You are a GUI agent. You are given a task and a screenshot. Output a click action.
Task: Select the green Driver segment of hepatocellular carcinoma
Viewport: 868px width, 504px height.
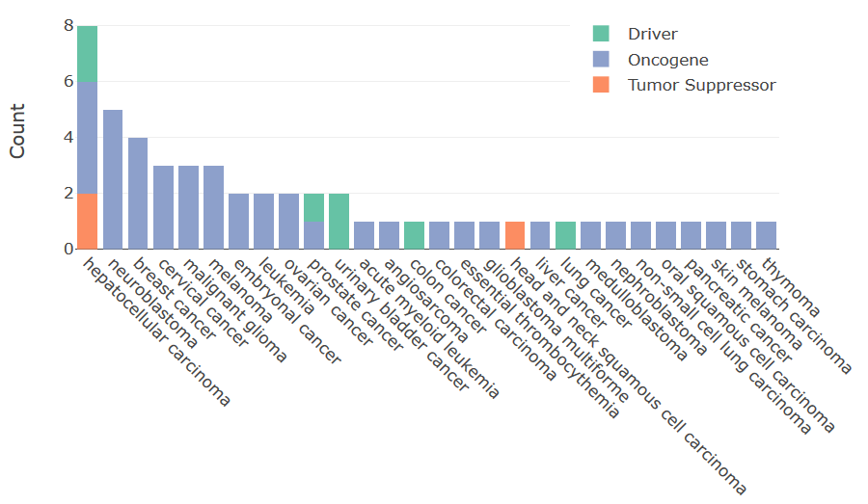click(88, 54)
